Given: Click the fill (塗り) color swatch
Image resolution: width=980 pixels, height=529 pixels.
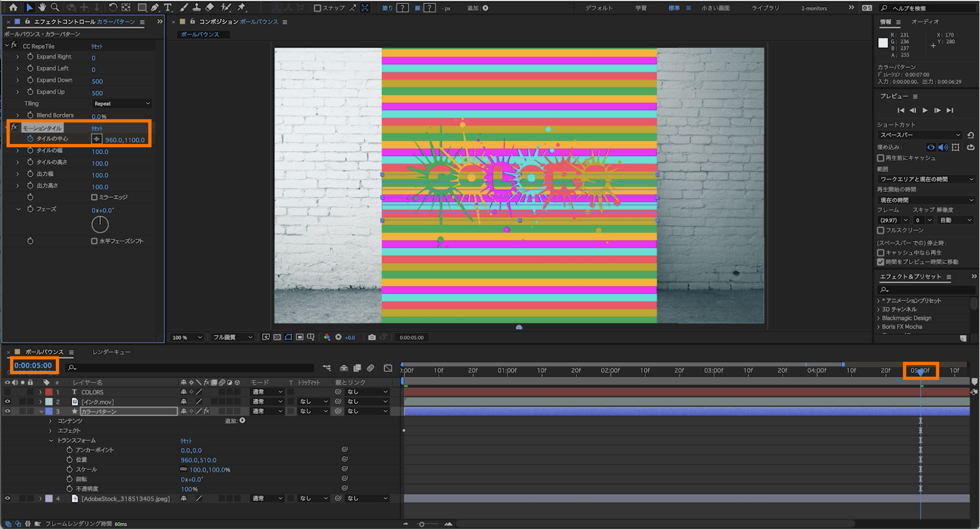Looking at the screenshot, I should pos(403,8).
